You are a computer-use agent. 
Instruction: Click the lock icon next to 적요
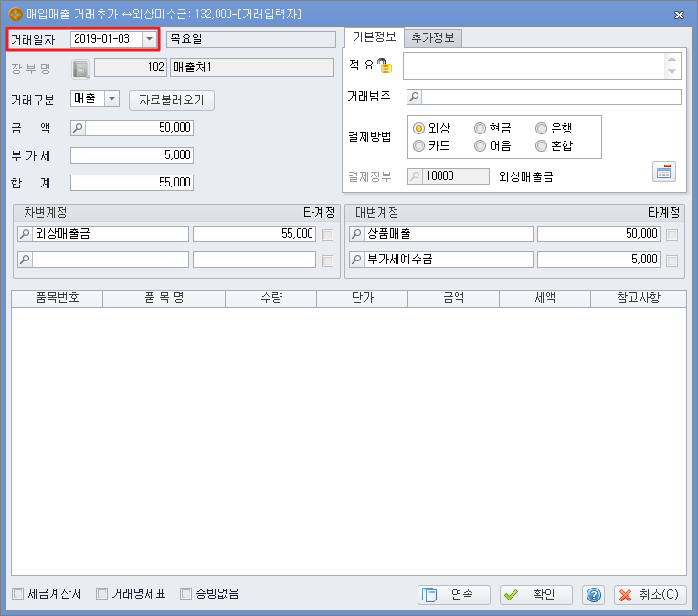point(385,66)
